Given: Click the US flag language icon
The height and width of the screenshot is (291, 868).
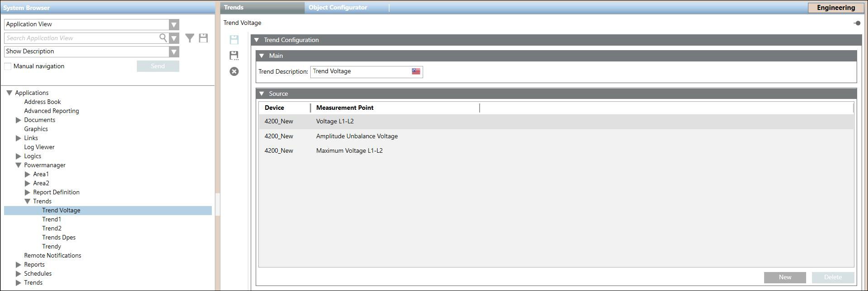Looking at the screenshot, I should pyautogui.click(x=416, y=71).
